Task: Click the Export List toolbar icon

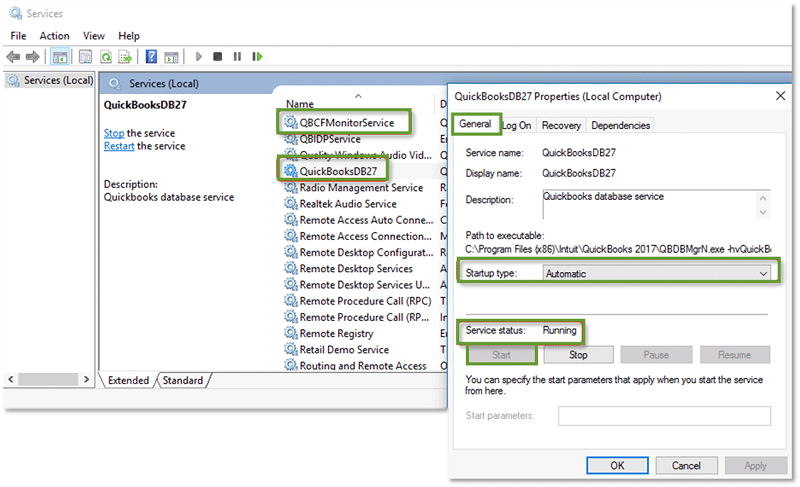Action: coord(125,57)
